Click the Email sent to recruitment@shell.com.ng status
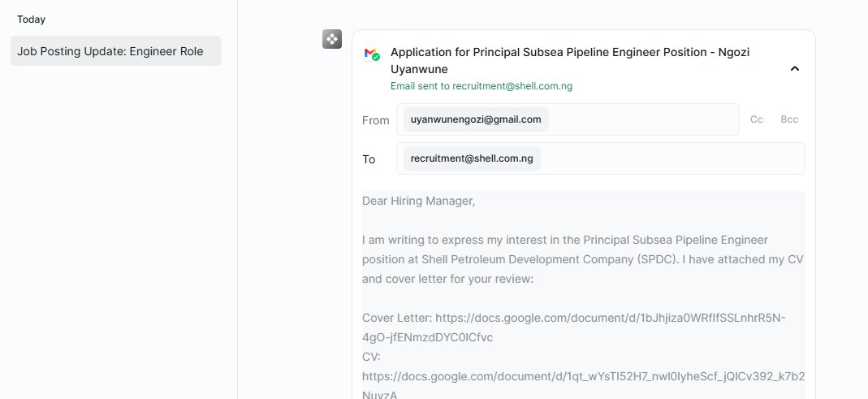 (x=481, y=86)
